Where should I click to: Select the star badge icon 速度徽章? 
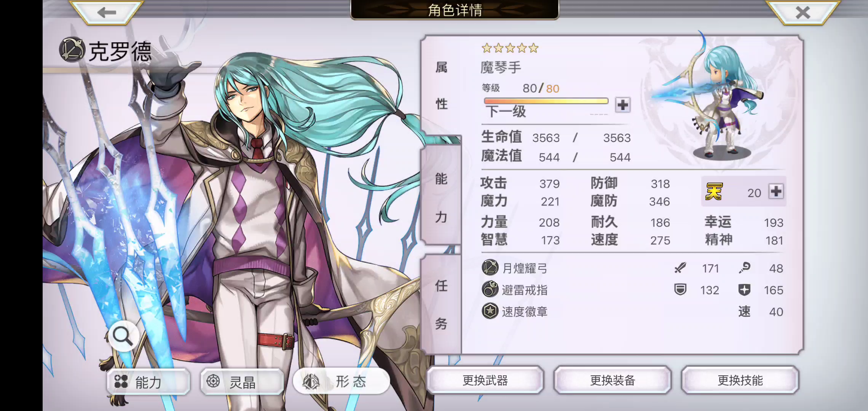490,311
